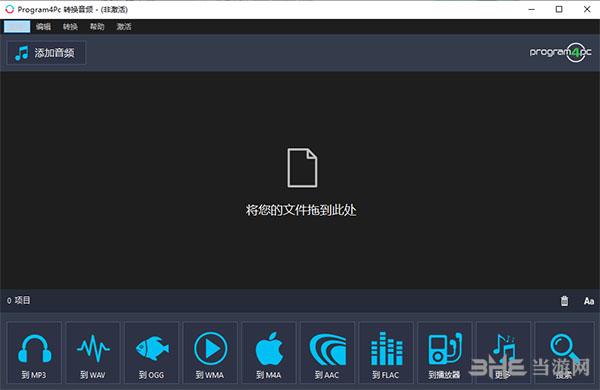Close the Program4Pc window
Viewport: 600px width, 390px height.
(x=587, y=9)
